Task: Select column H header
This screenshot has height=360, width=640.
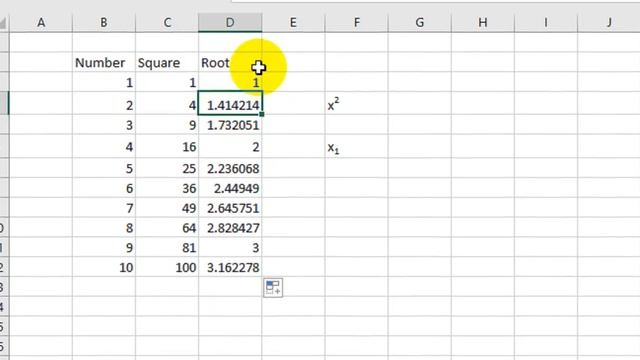Action: pyautogui.click(x=483, y=22)
